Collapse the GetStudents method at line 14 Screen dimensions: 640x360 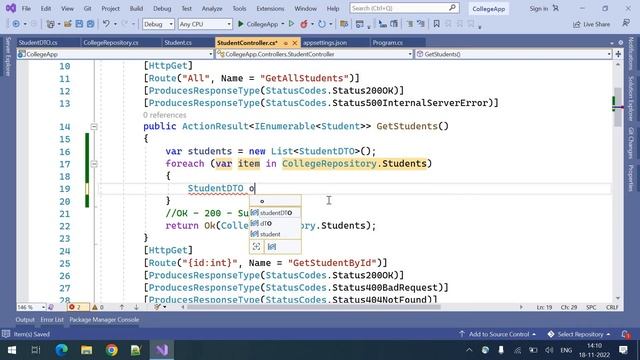94,127
